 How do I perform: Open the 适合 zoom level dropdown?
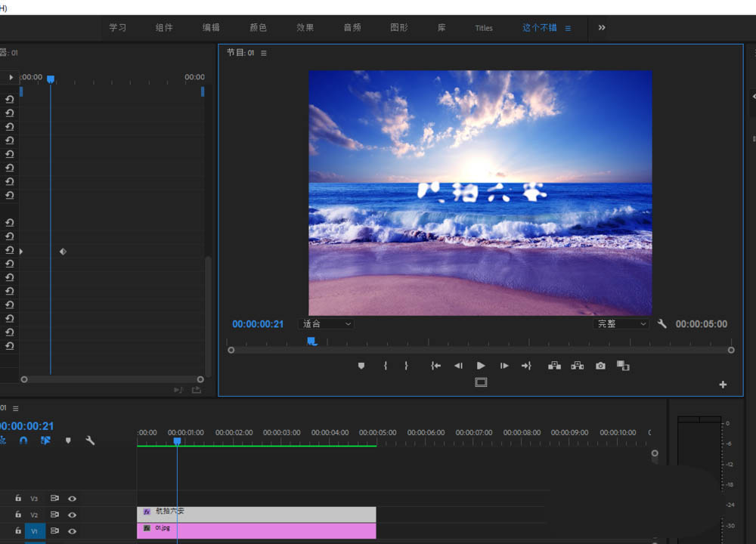(x=326, y=323)
